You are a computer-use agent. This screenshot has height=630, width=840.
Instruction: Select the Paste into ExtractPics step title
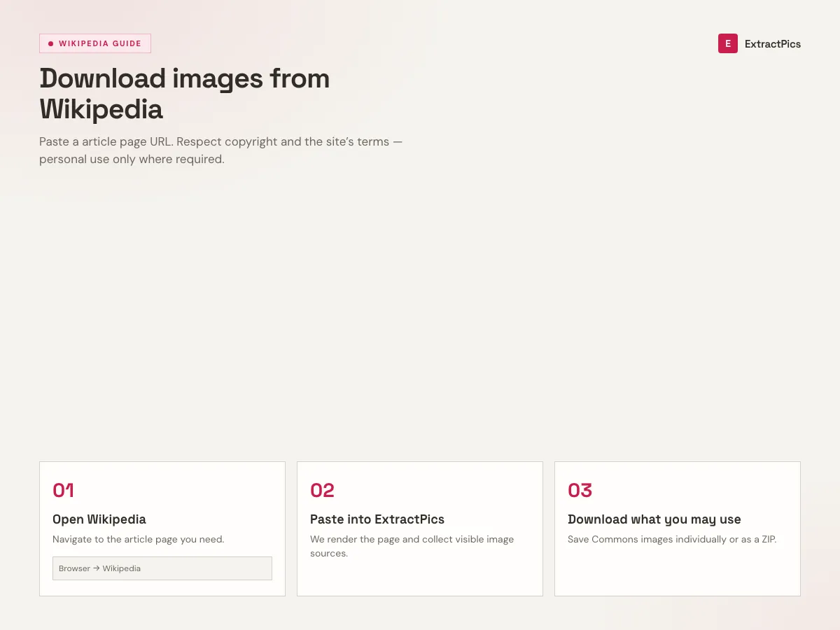(377, 519)
